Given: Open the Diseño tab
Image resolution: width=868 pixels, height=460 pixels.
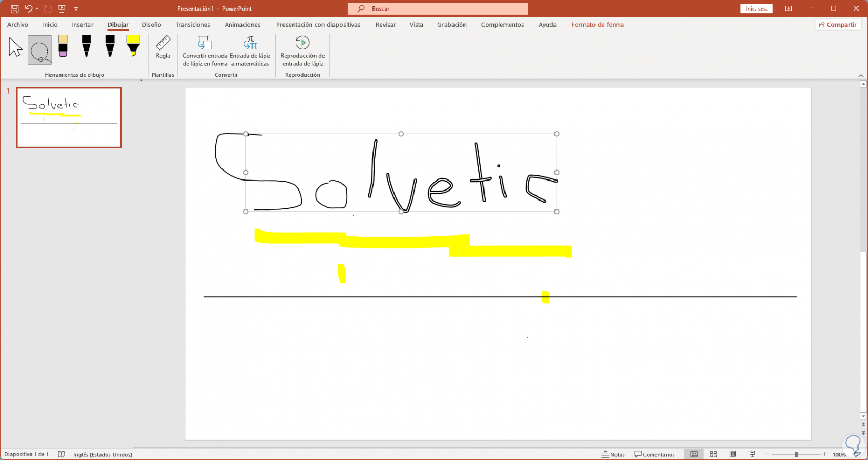Looking at the screenshot, I should 152,25.
